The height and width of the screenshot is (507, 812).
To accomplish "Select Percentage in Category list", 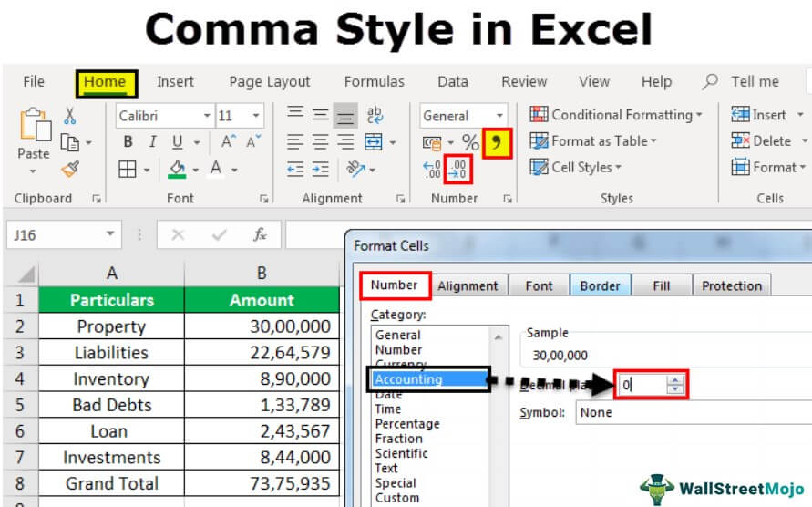I will click(x=407, y=423).
